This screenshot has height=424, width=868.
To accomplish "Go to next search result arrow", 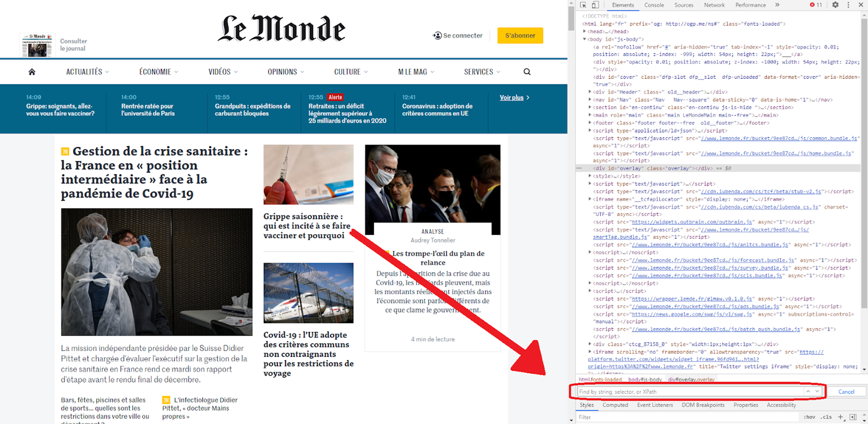I will pyautogui.click(x=817, y=391).
